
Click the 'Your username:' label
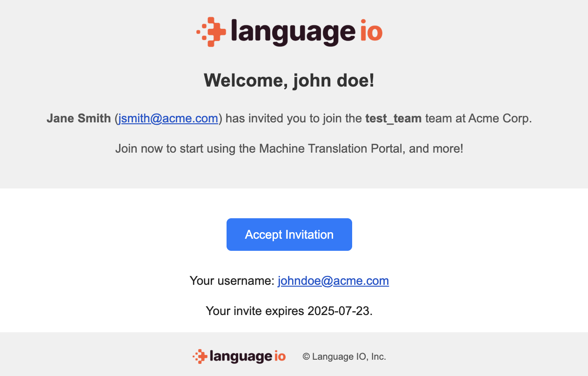232,281
